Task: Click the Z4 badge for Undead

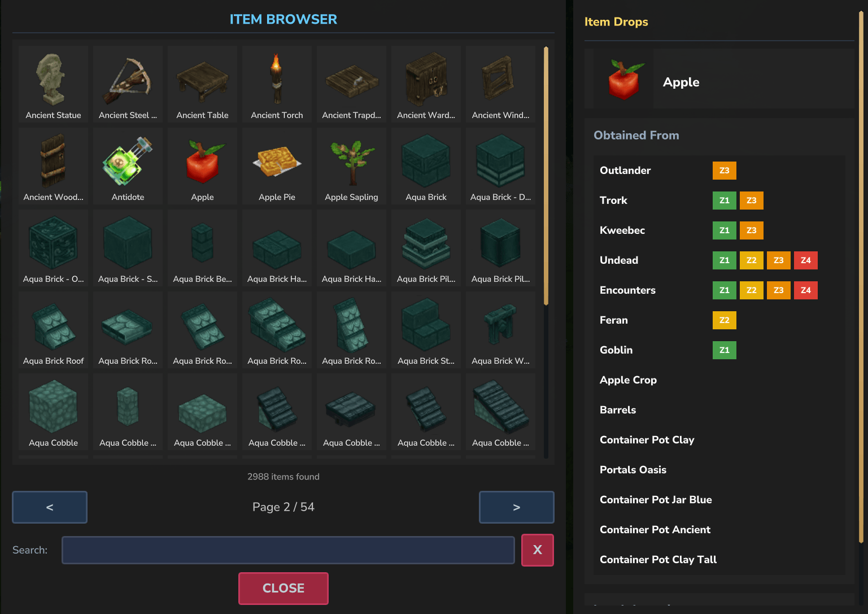Action: point(806,260)
